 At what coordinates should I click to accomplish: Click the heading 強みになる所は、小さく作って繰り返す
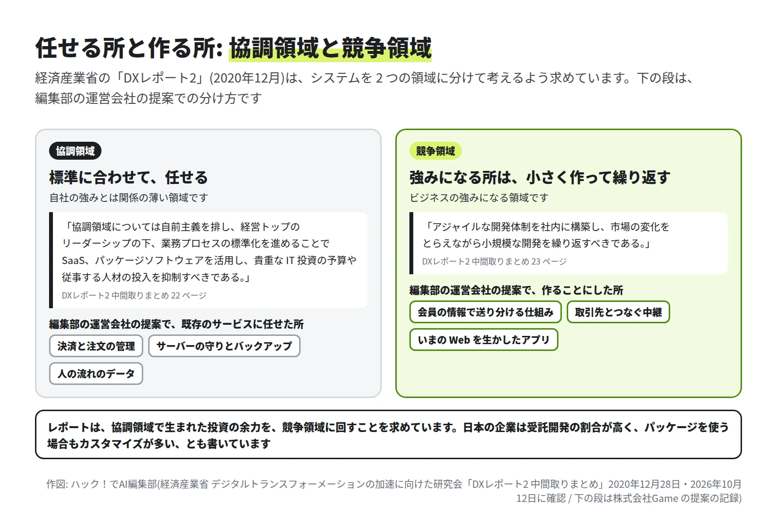click(x=540, y=178)
